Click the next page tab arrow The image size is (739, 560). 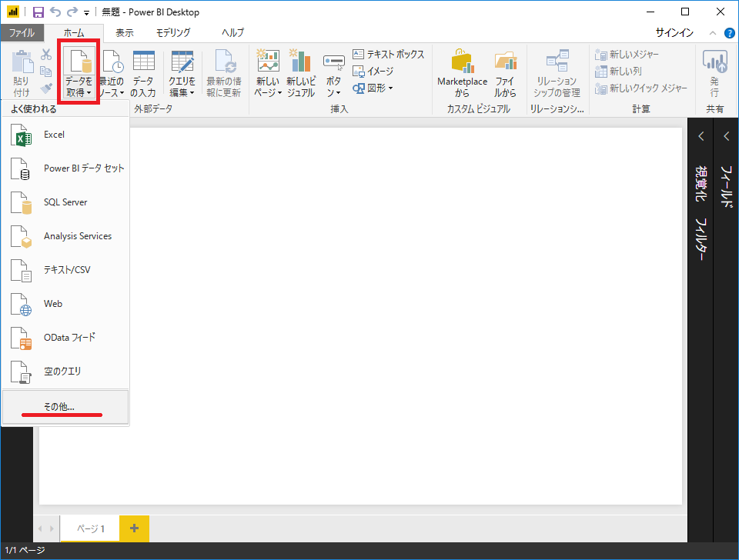coord(52,529)
